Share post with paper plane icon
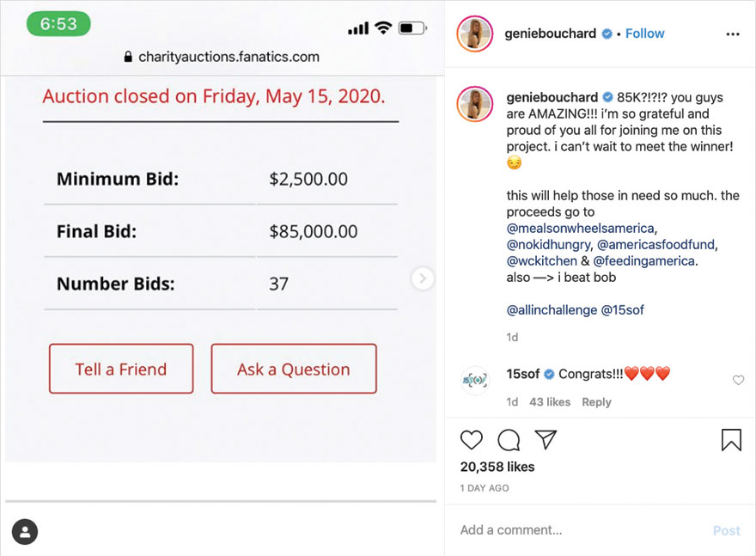This screenshot has width=756, height=556. 546,440
